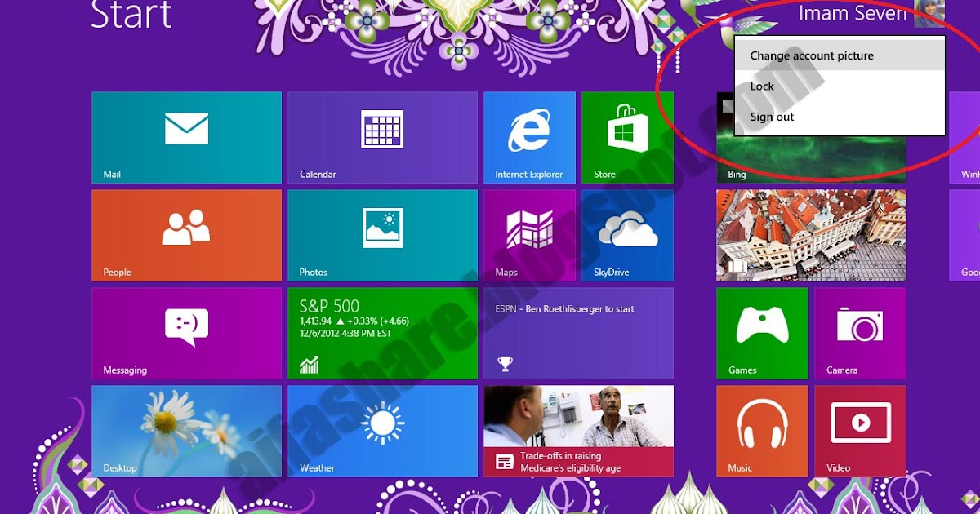Click the Desktop tile label
980x514 pixels.
(120, 468)
